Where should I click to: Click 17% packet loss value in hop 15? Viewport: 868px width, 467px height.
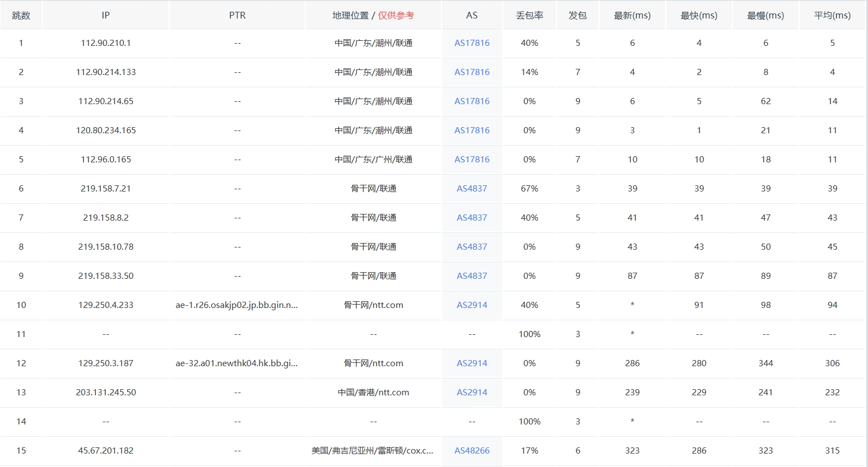tap(530, 451)
